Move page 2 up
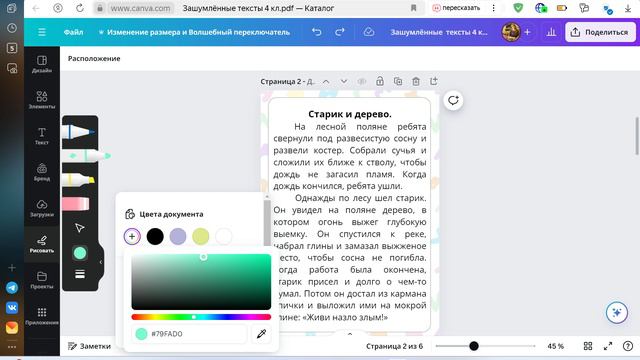Screen dimensions: 640x360 coord(326,82)
